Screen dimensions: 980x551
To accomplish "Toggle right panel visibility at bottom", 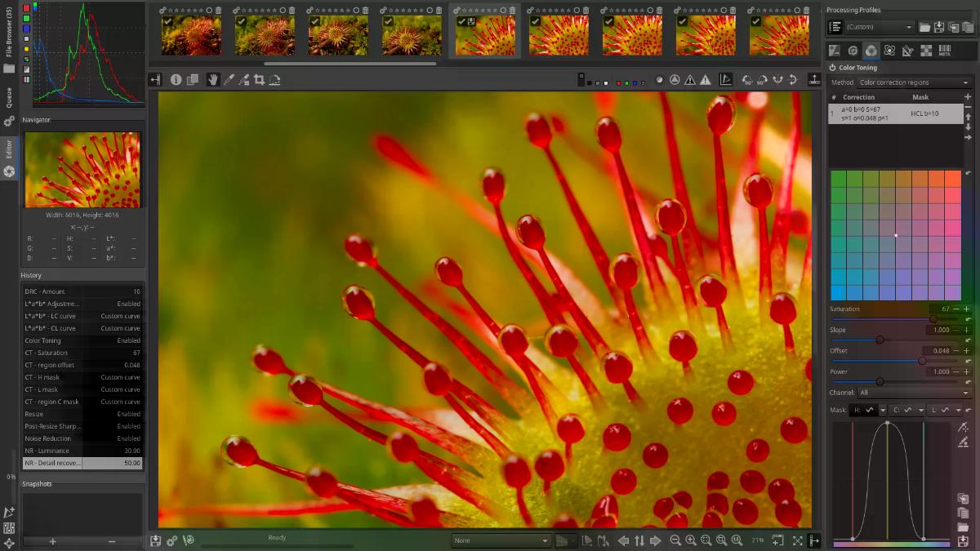I will tap(814, 540).
